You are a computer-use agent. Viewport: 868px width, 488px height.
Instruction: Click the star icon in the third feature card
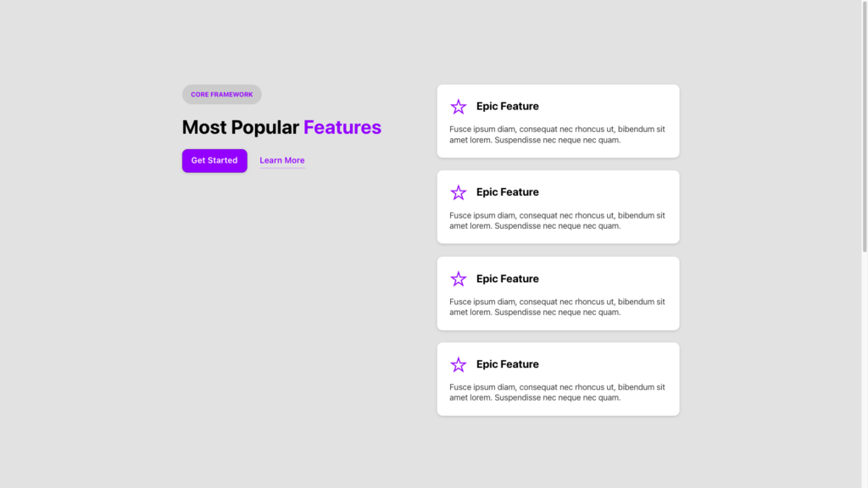[x=459, y=279]
